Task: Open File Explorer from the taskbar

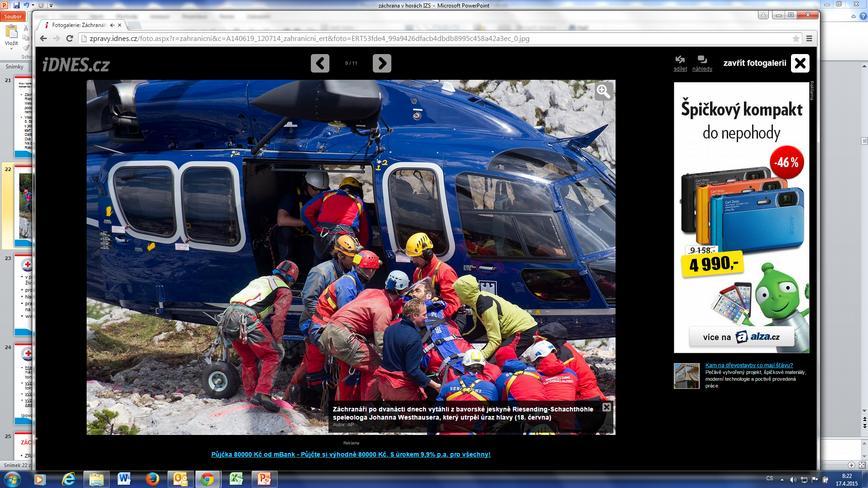Action: [x=96, y=479]
